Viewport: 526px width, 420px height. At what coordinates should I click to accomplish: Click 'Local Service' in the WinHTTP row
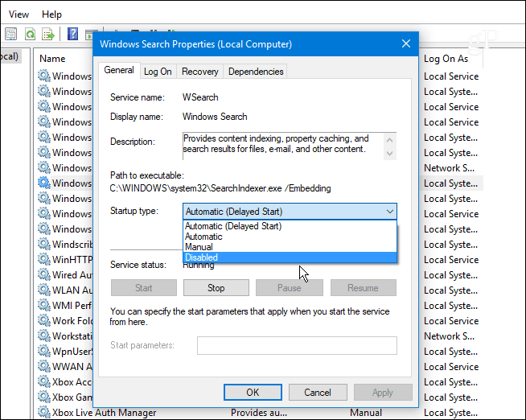click(x=451, y=260)
